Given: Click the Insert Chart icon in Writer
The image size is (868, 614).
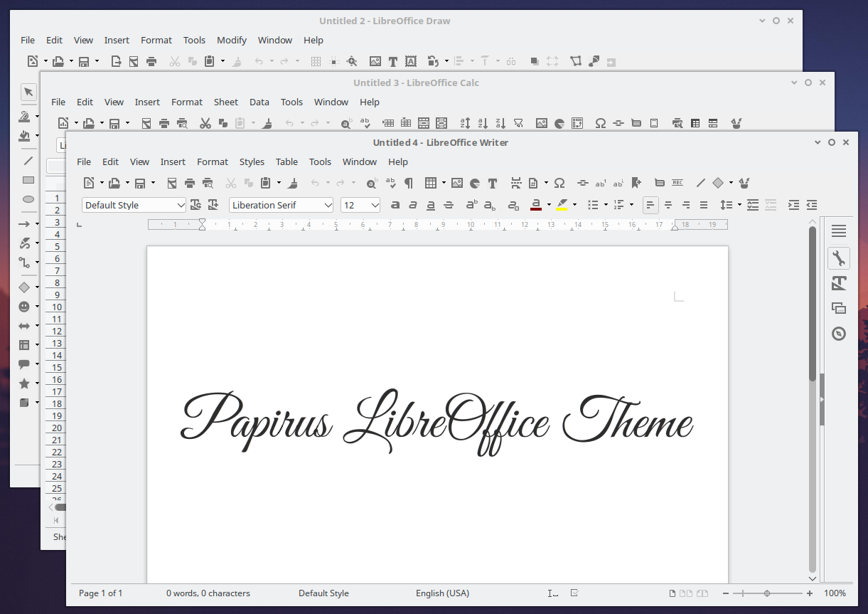Looking at the screenshot, I should point(474,183).
